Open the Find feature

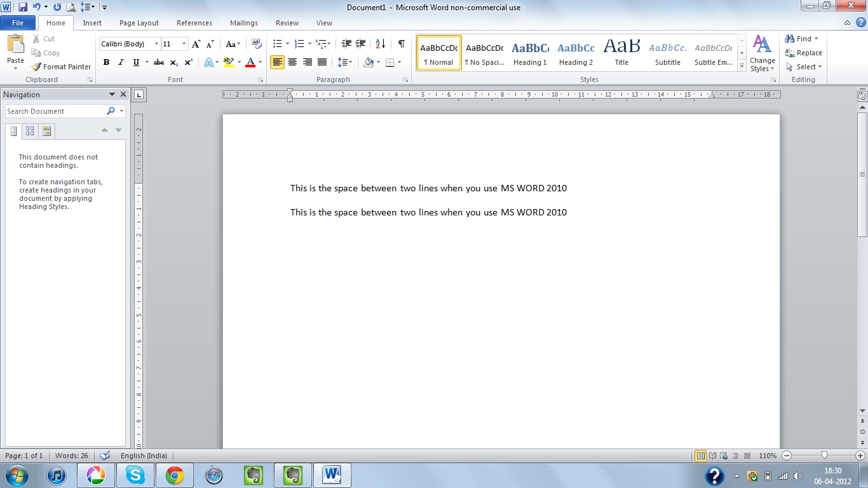799,38
